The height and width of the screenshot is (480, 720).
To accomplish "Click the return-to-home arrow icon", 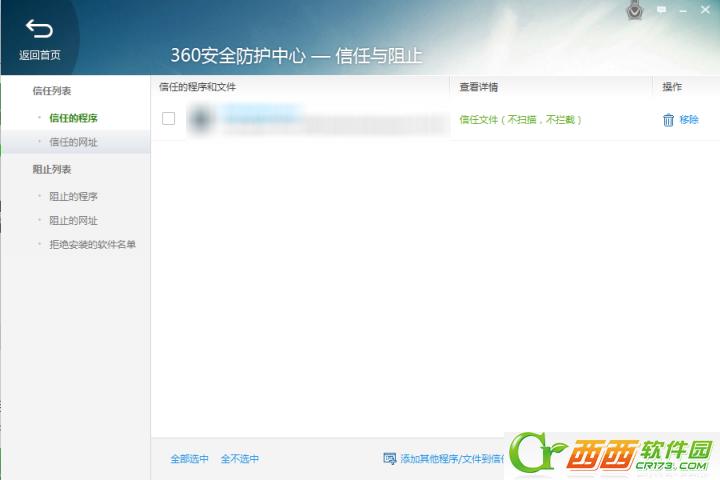I will click(39, 29).
